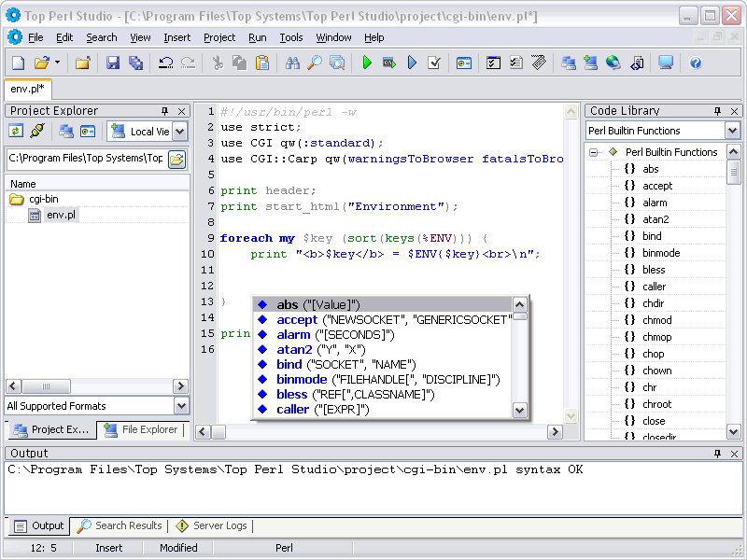Image resolution: width=747 pixels, height=560 pixels.
Task: Switch to the Search Results tab
Action: (x=120, y=525)
